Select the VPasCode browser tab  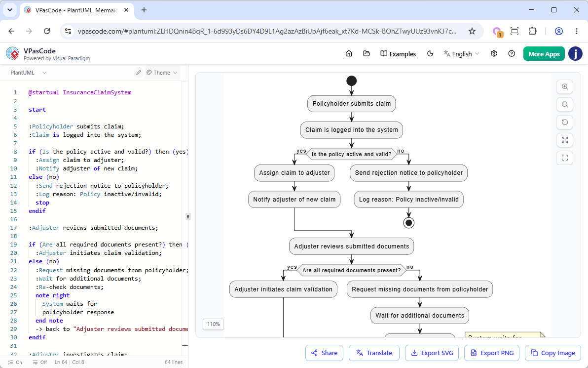77,10
